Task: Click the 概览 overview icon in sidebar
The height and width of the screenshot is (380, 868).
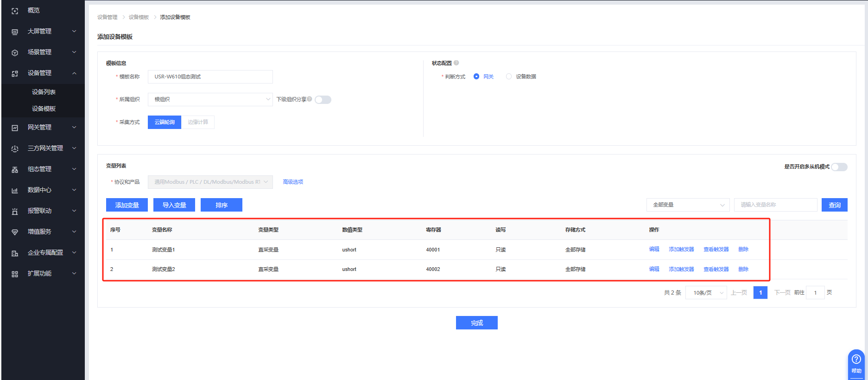Action: (x=15, y=11)
